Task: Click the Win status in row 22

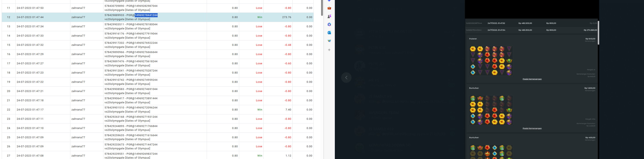Action: point(260,110)
